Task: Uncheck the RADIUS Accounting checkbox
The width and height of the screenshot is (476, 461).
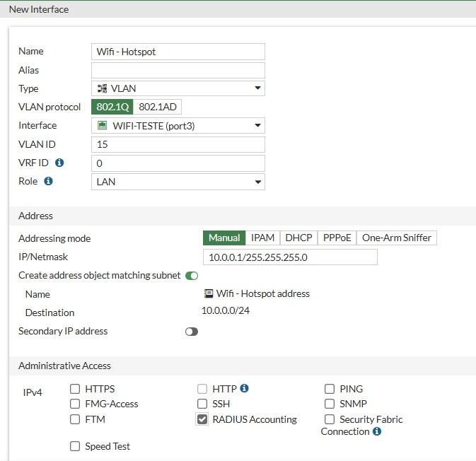Action: tap(202, 419)
